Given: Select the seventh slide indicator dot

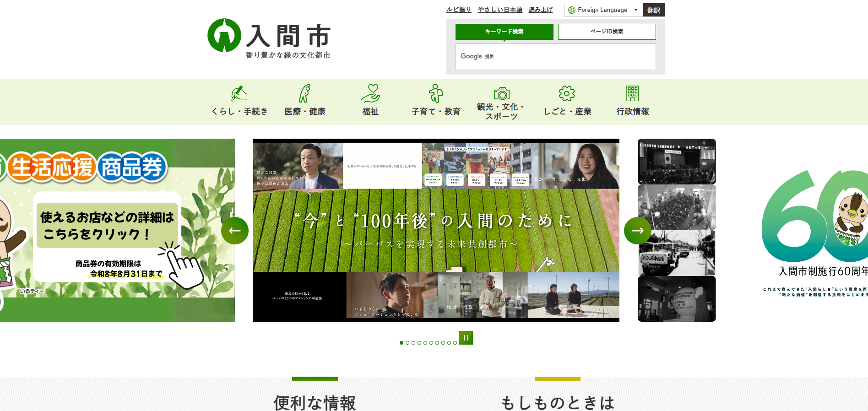Looking at the screenshot, I should point(437,343).
